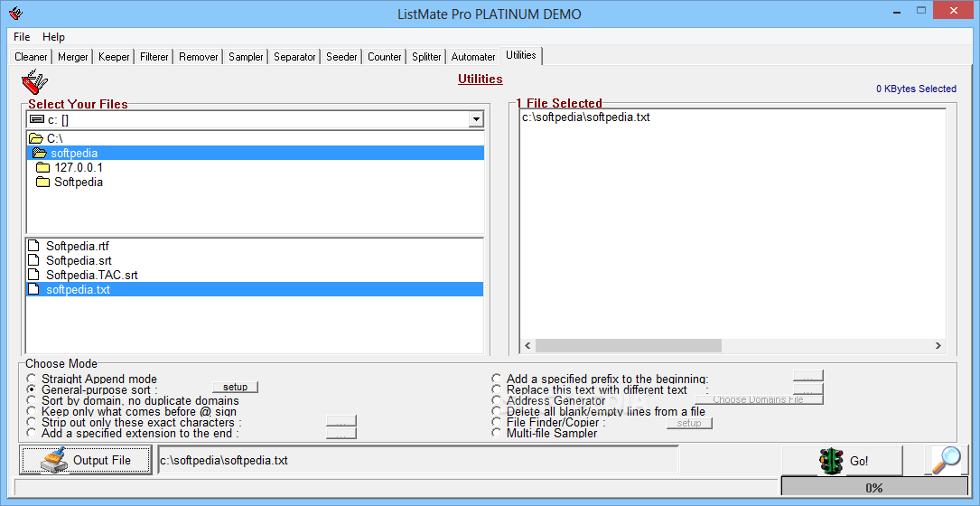Switch to the Sampler tab

point(246,57)
